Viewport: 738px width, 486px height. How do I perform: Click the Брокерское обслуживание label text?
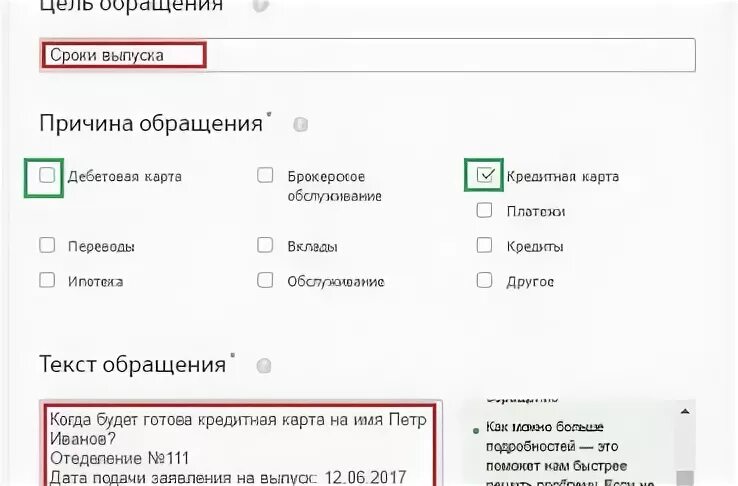(x=335, y=186)
